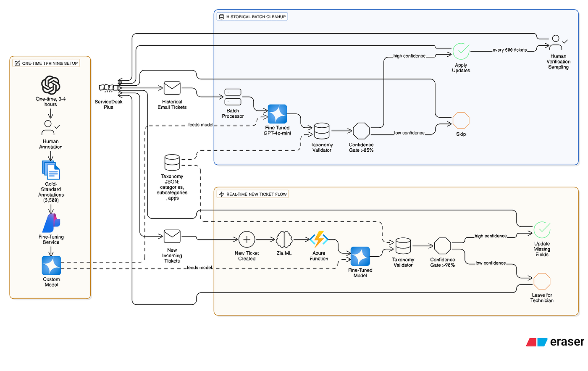Click the 'Leave for Technician' caption
The image size is (588, 371).
click(542, 298)
